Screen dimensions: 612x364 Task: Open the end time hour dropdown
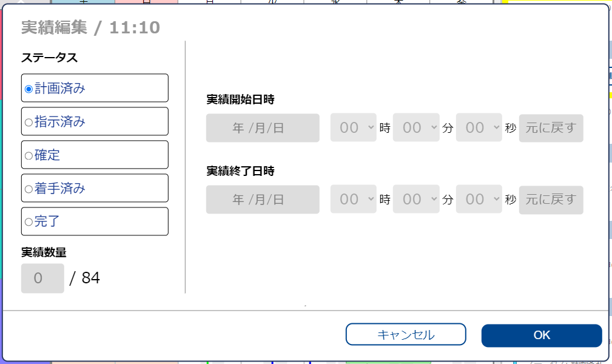354,200
